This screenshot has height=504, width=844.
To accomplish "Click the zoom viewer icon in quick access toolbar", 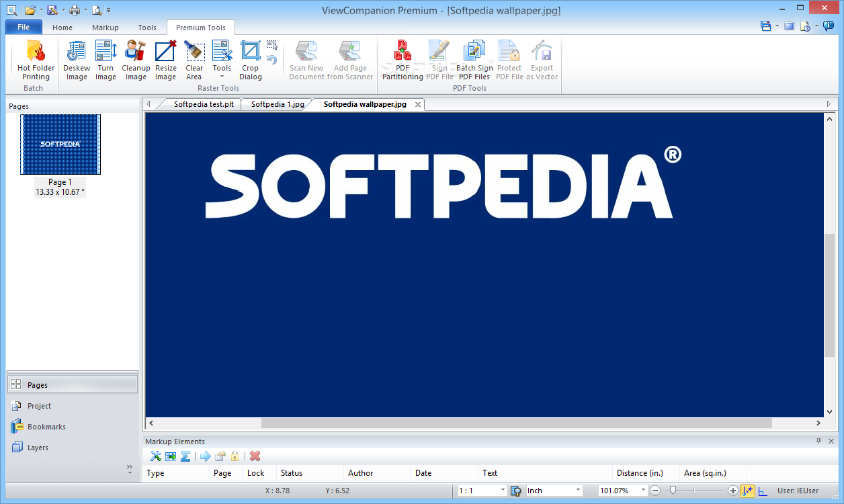I will tap(11, 9).
